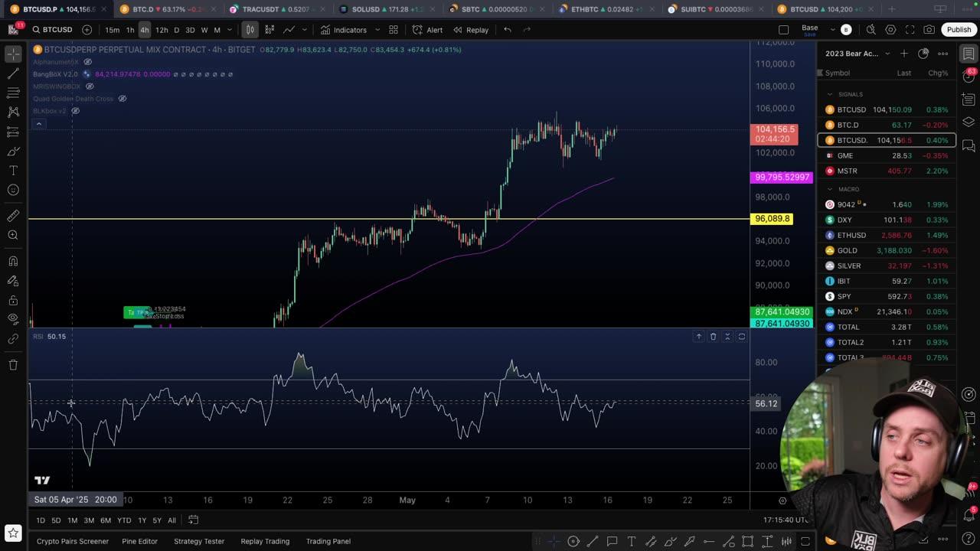
Task: Show the MRISWINGBOX indicator via eye icon
Action: pos(90,86)
